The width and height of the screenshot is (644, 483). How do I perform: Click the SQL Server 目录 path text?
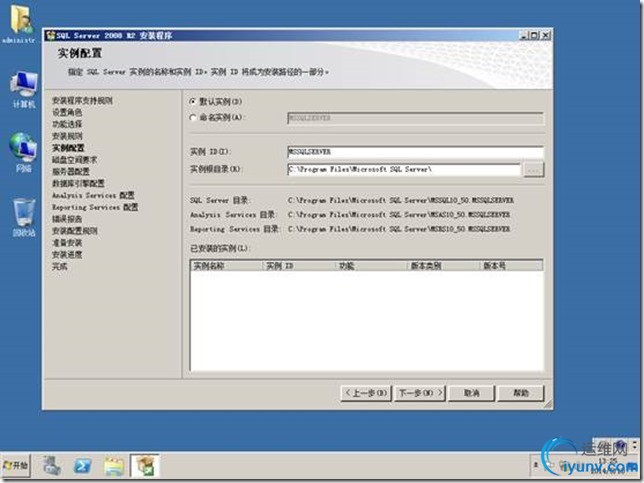pyautogui.click(x=400, y=200)
